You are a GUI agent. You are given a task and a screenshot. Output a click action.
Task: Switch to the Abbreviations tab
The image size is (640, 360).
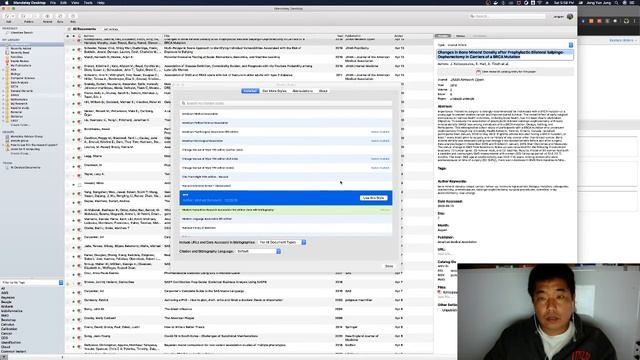pyautogui.click(x=302, y=91)
